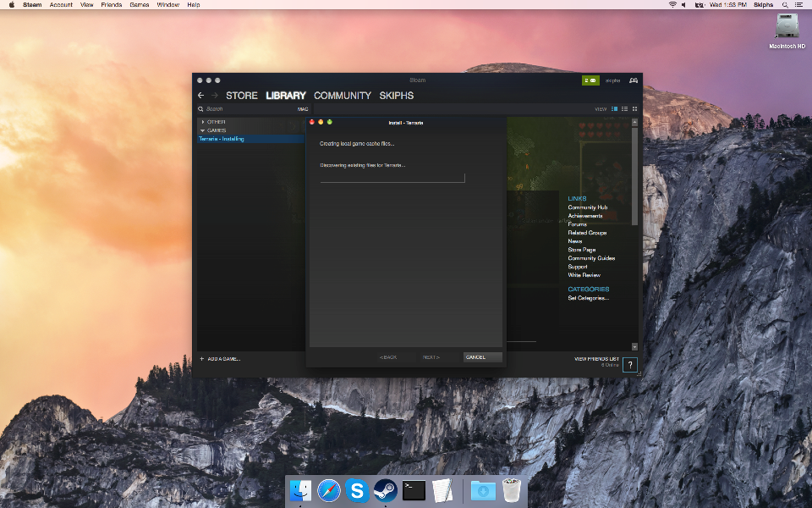Open the Community Guides link

click(x=591, y=258)
